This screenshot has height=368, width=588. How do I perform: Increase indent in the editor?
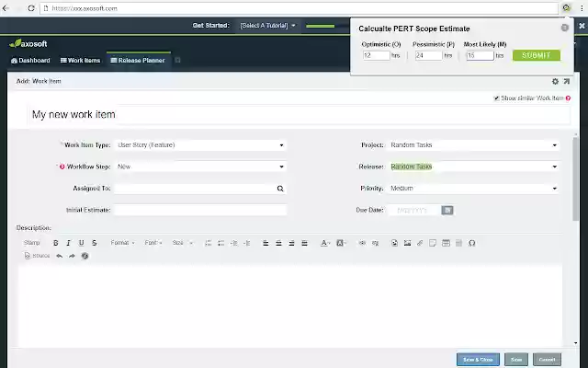tap(246, 243)
